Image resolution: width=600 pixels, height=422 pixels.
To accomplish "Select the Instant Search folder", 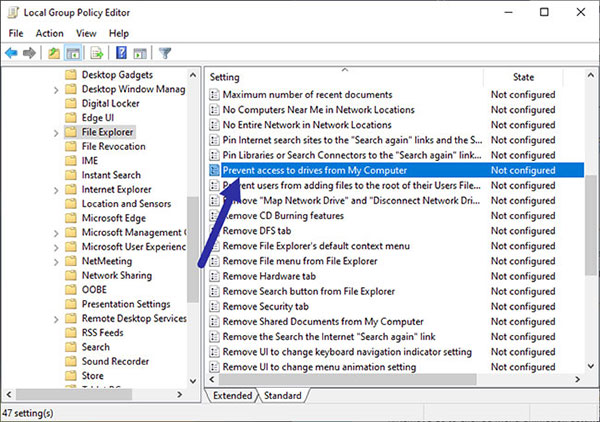I will (x=111, y=175).
